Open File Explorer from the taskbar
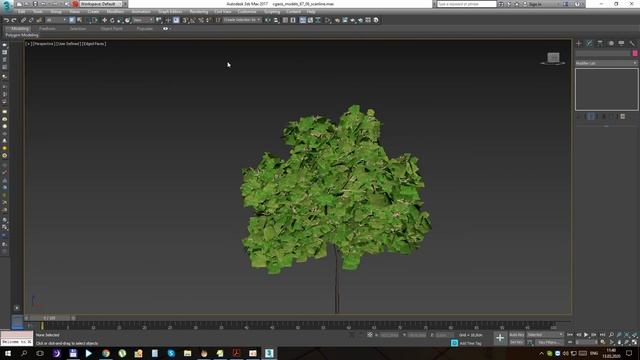The height and width of the screenshot is (360, 640). pyautogui.click(x=187, y=353)
